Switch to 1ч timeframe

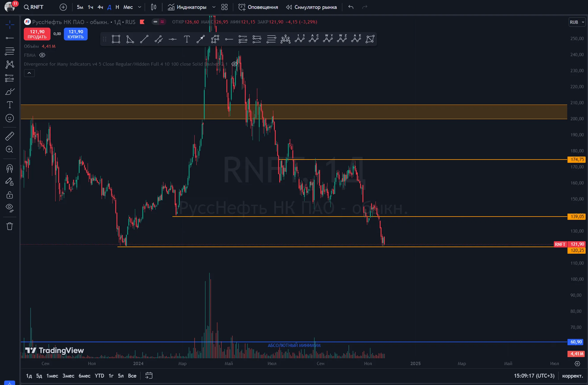[90, 7]
